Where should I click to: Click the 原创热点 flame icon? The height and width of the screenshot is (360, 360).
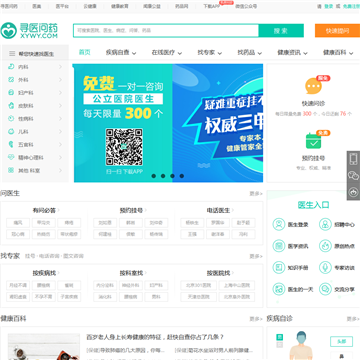pyautogui.click(x=325, y=246)
